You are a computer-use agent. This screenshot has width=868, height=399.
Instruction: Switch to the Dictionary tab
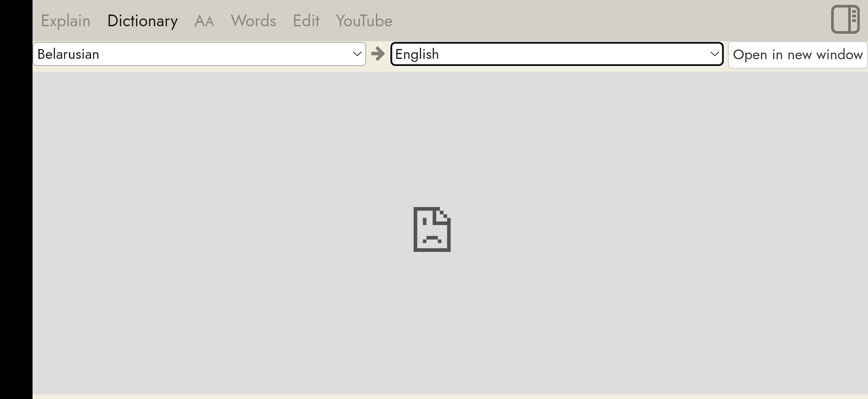[142, 21]
